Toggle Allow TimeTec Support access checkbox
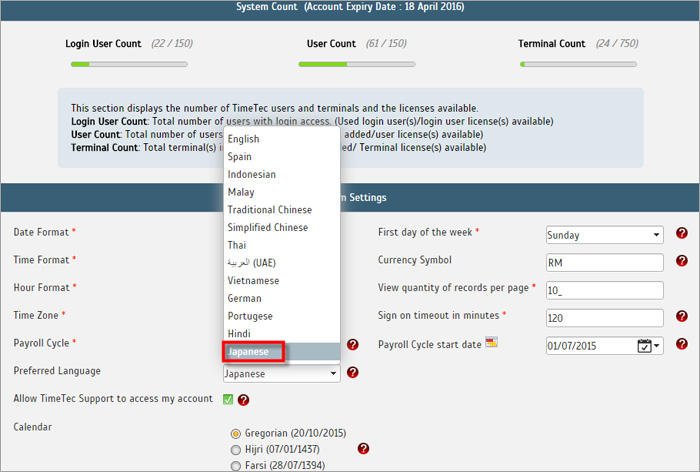 click(228, 400)
